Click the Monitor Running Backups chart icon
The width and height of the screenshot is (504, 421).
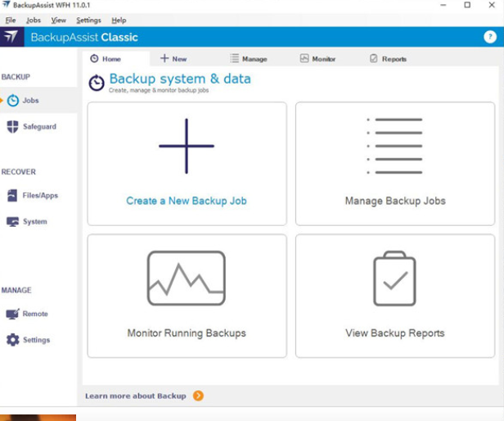tap(187, 278)
